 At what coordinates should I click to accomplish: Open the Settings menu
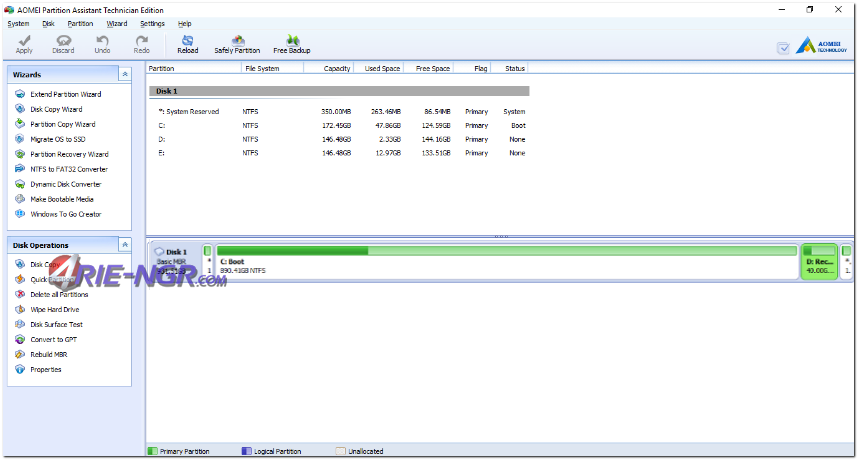(152, 24)
